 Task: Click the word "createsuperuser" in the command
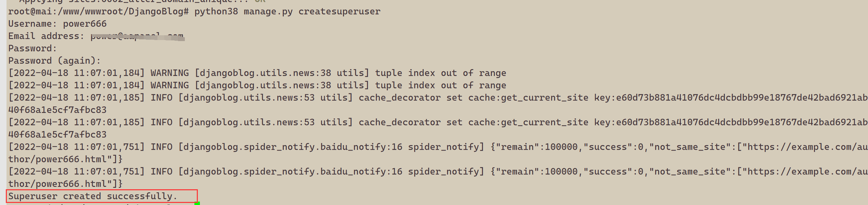(339, 12)
